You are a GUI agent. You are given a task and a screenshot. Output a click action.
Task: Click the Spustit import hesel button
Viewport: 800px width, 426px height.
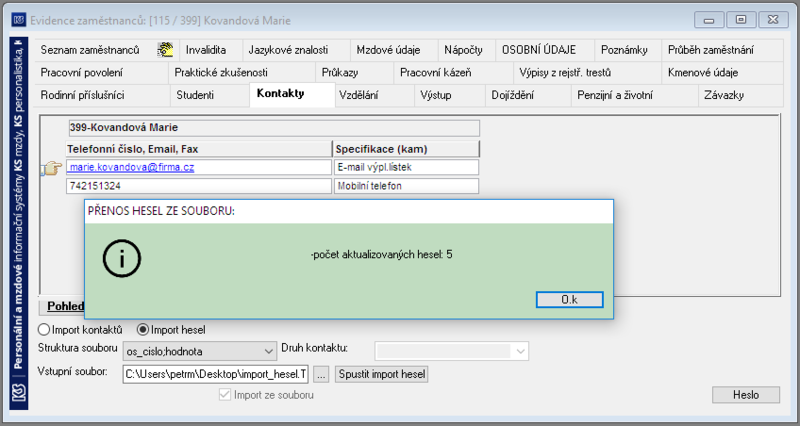coord(382,374)
